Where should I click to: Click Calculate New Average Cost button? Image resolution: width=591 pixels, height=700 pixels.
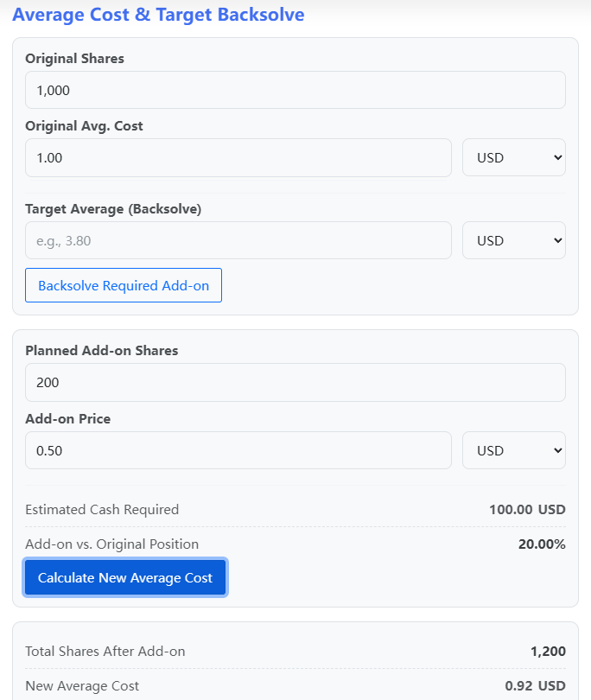[x=125, y=578]
